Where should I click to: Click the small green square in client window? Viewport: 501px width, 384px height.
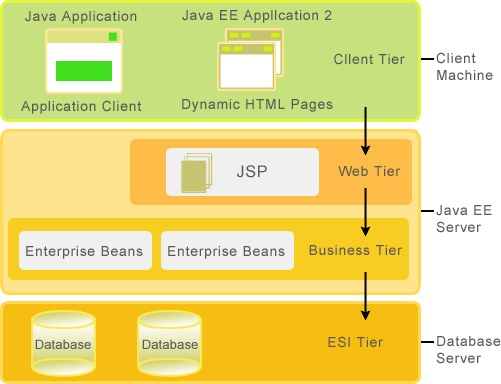pos(113,37)
